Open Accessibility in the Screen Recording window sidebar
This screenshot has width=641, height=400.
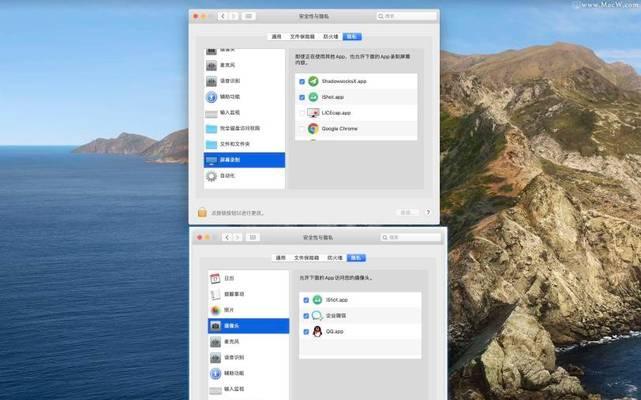(244, 97)
